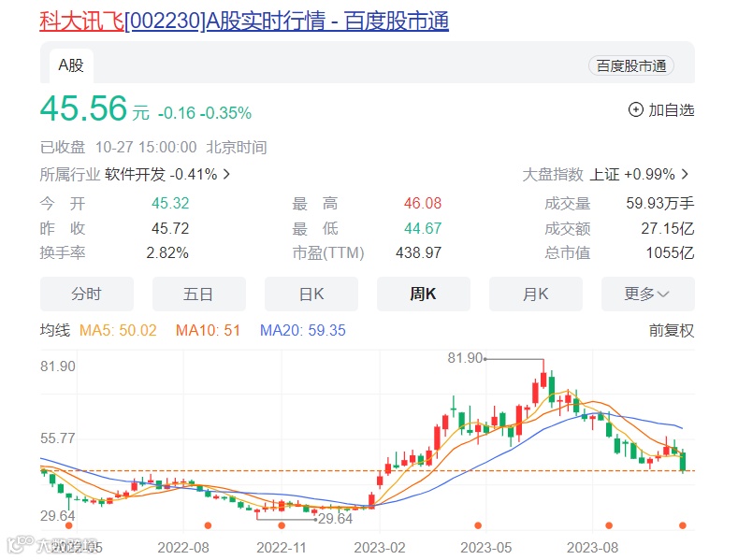This screenshot has height=560, width=738.
Task: Click the 换手率 value 2.82%
Action: click(167, 252)
